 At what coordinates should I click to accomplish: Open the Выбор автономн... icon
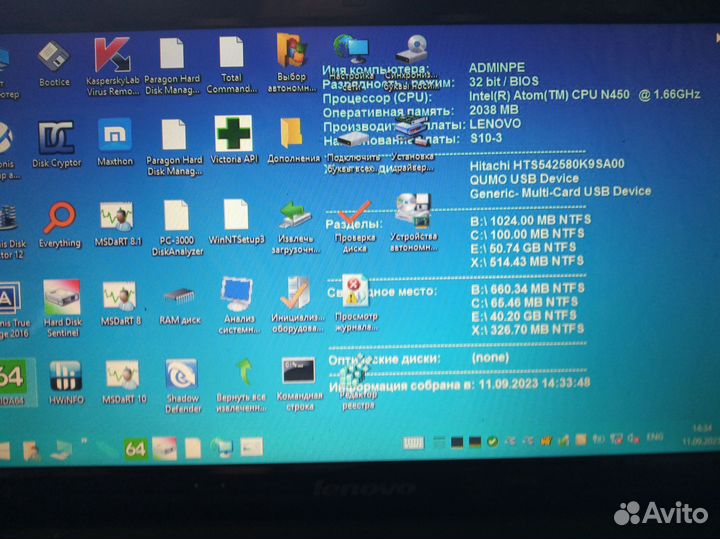[x=291, y=63]
